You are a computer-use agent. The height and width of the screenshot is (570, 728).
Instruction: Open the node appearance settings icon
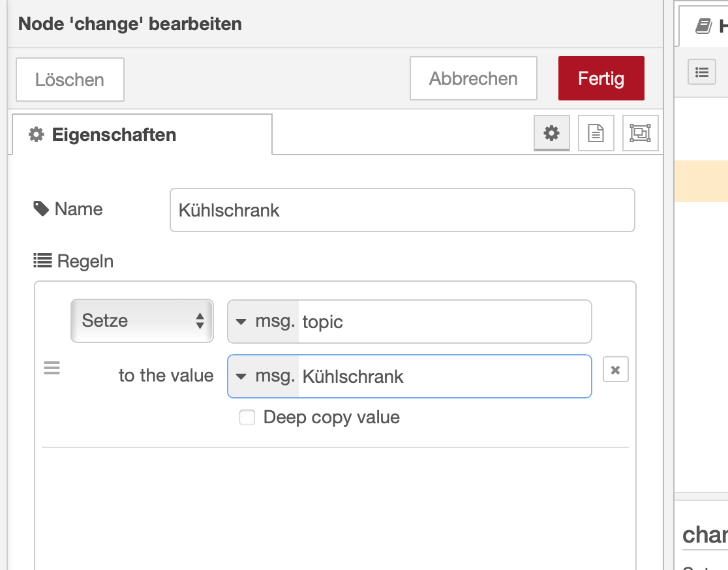point(640,134)
